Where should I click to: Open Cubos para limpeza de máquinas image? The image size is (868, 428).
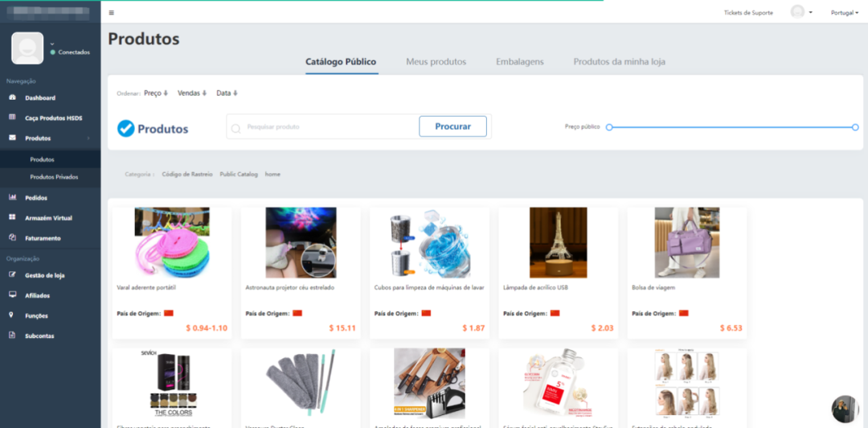429,243
